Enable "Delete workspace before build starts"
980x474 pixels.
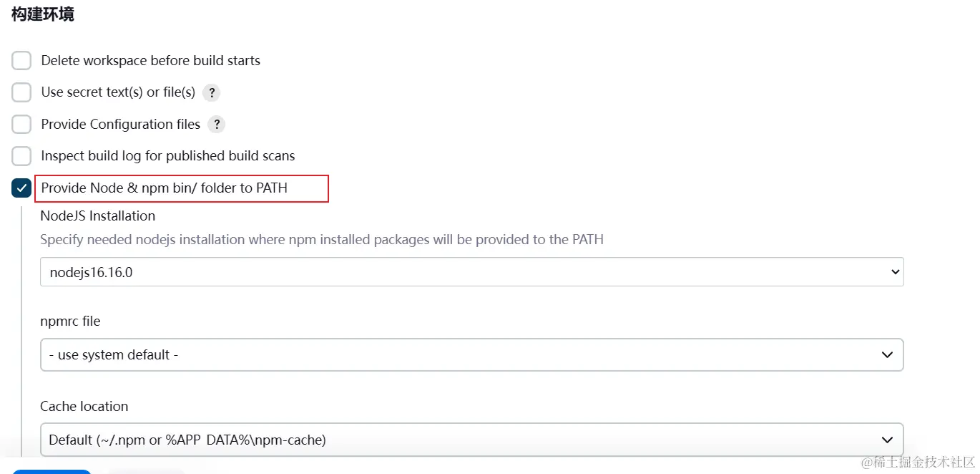[21, 60]
